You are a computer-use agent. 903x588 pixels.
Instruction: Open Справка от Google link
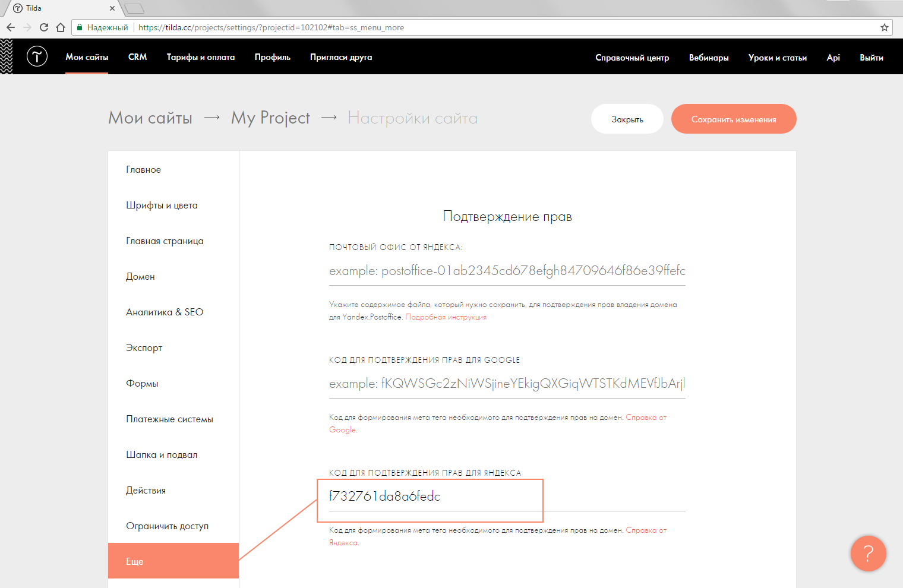pos(498,423)
